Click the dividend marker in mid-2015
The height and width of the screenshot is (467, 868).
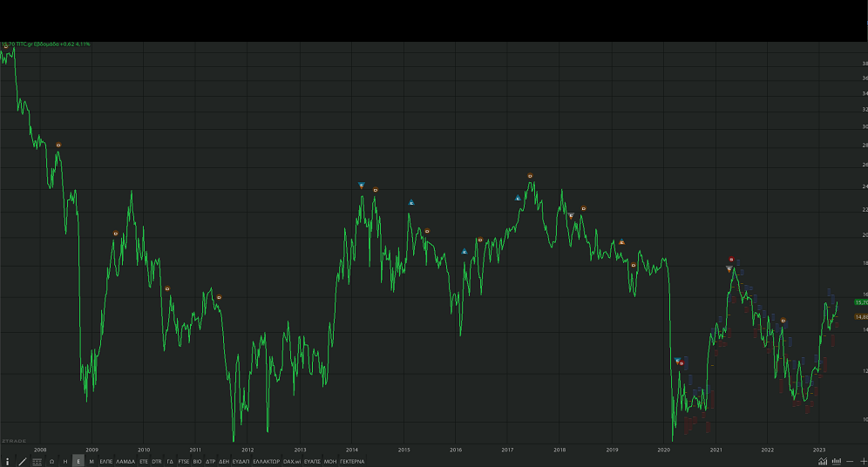(x=427, y=231)
